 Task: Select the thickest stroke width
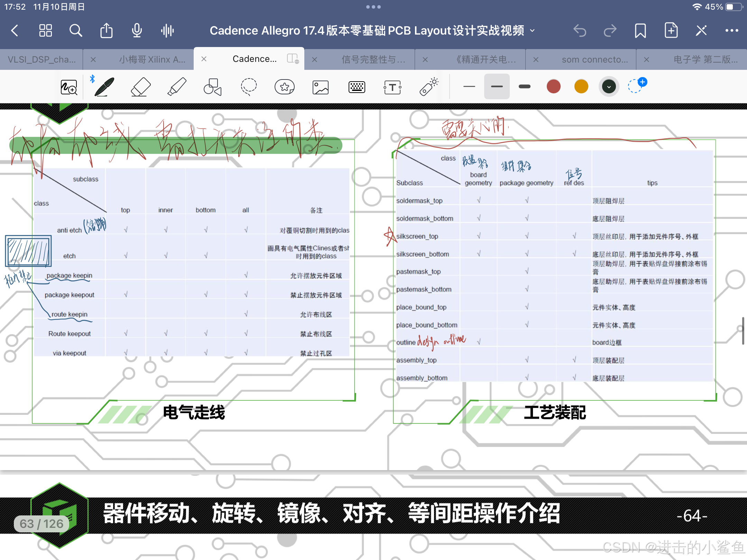[x=524, y=86]
